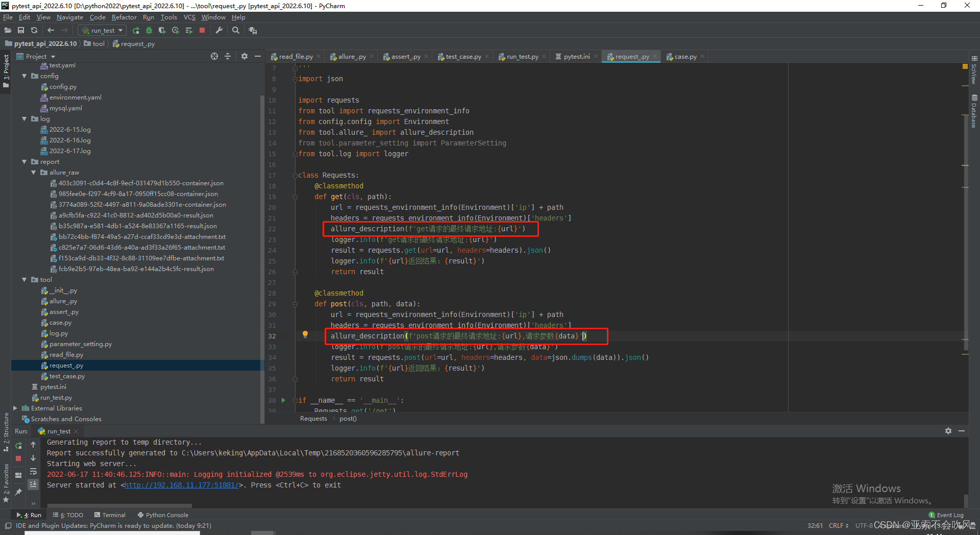Collapse the config folder
This screenshot has height=535, width=980.
(x=24, y=76)
